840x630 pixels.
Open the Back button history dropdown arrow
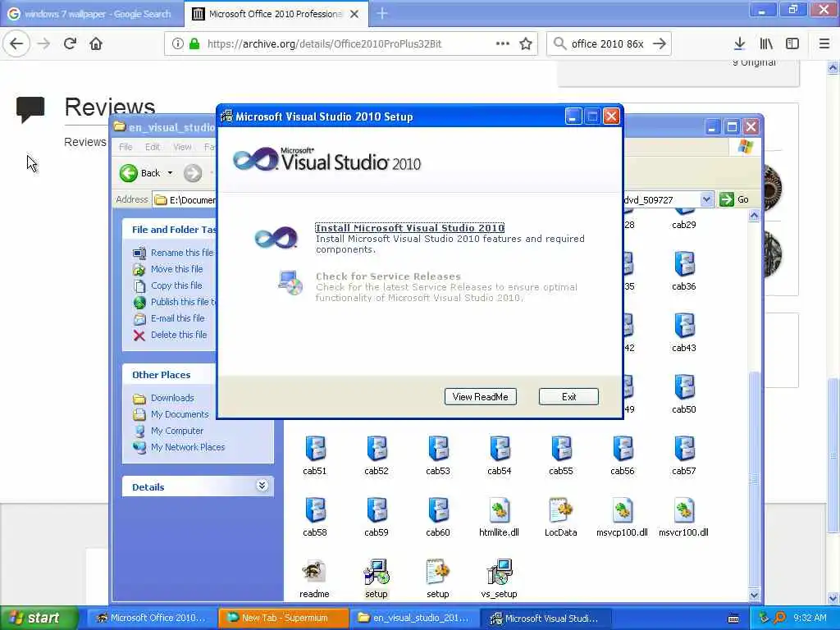[171, 173]
